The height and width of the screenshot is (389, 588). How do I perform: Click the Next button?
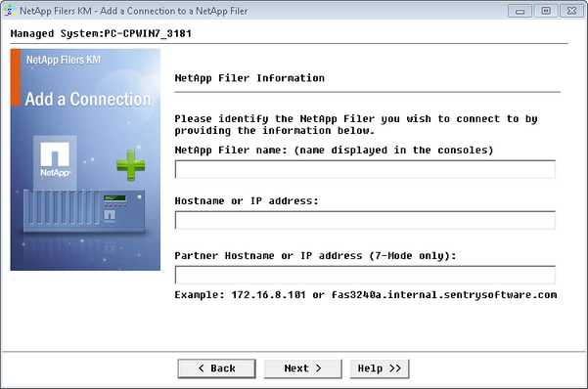tap(303, 368)
